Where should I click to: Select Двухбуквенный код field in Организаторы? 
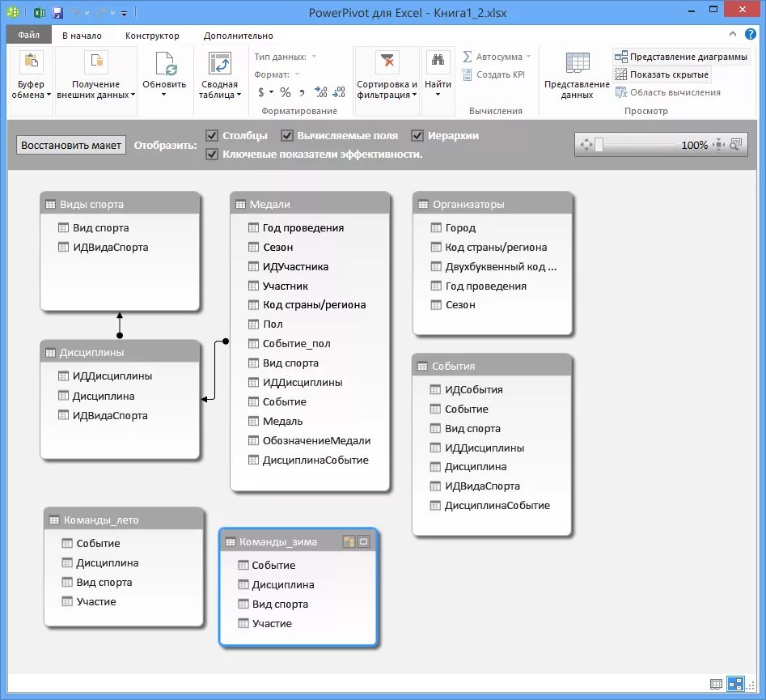[x=493, y=266]
